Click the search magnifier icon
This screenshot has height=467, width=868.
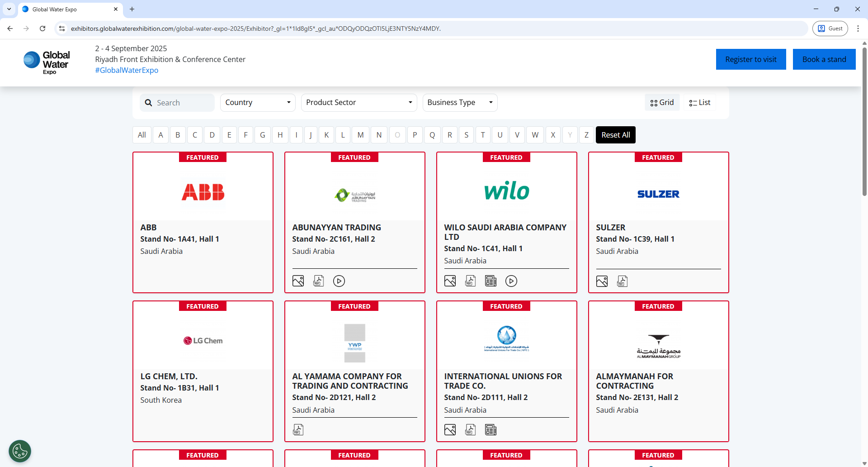148,102
